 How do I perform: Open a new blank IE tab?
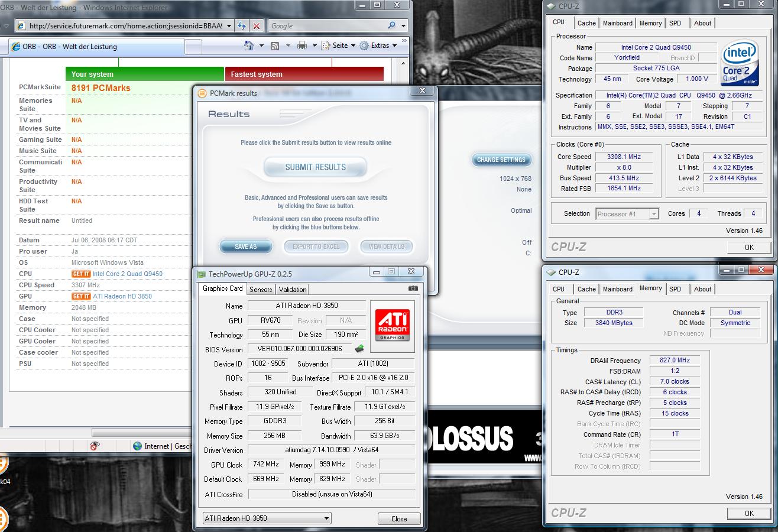(x=193, y=47)
